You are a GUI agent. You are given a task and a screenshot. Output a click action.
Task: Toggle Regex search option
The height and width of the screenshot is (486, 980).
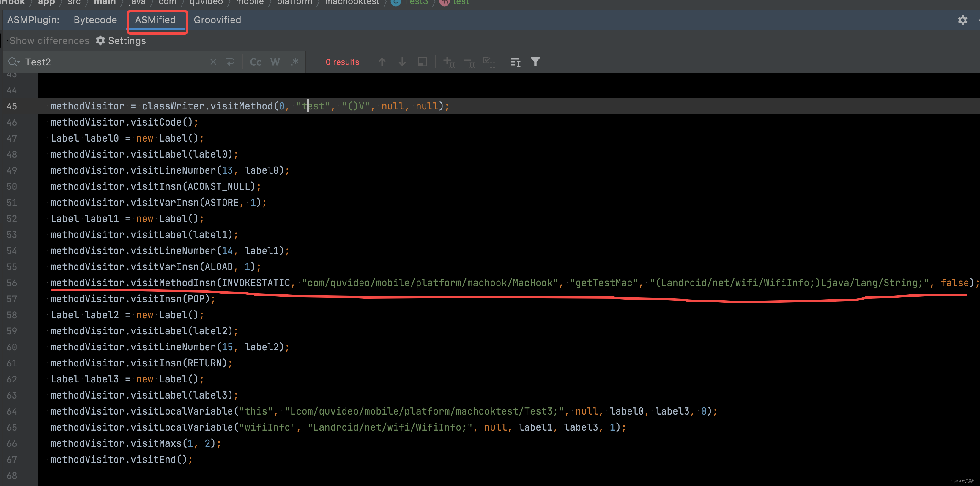click(295, 62)
